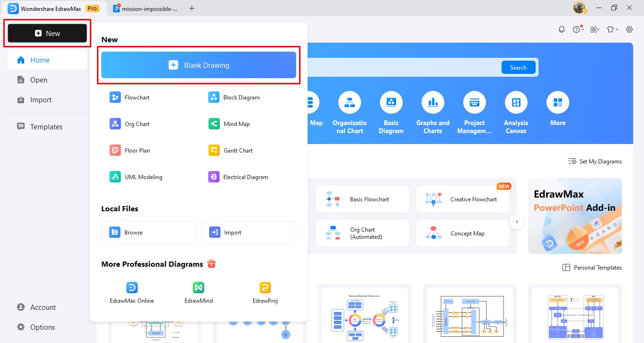Open the apps grid dropdown
This screenshot has height=343, width=644.
click(x=595, y=29)
